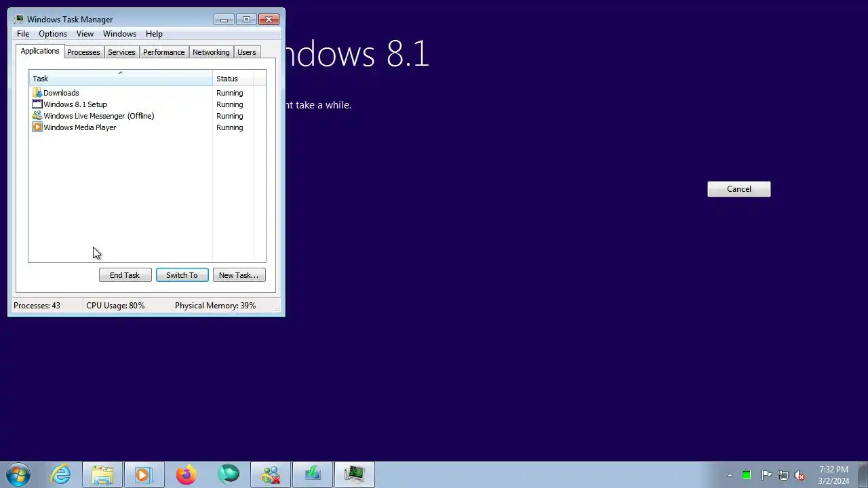Click the New Task... button
Screen dimensions: 868x488
tap(239, 275)
